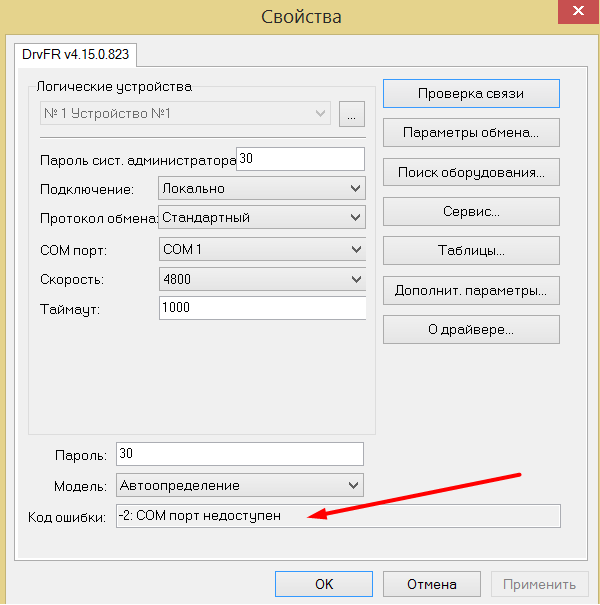600x605 pixels.
Task: Click the Модель: label
Action: (x=80, y=487)
